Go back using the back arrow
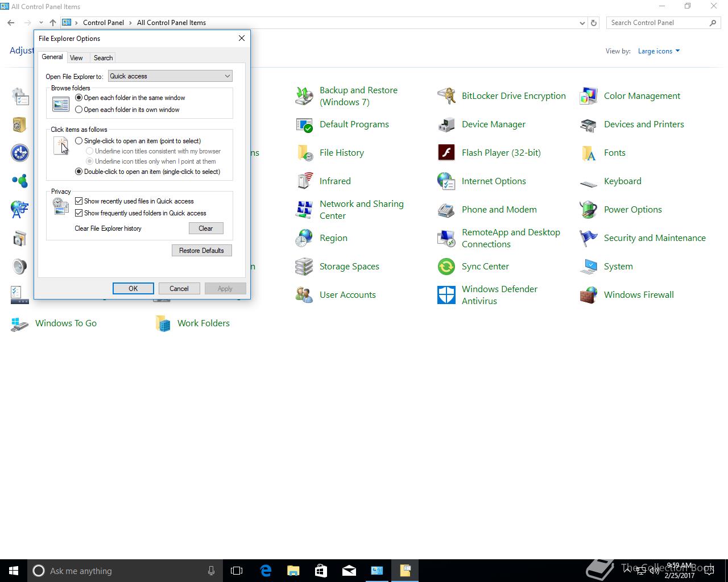 pos(11,23)
